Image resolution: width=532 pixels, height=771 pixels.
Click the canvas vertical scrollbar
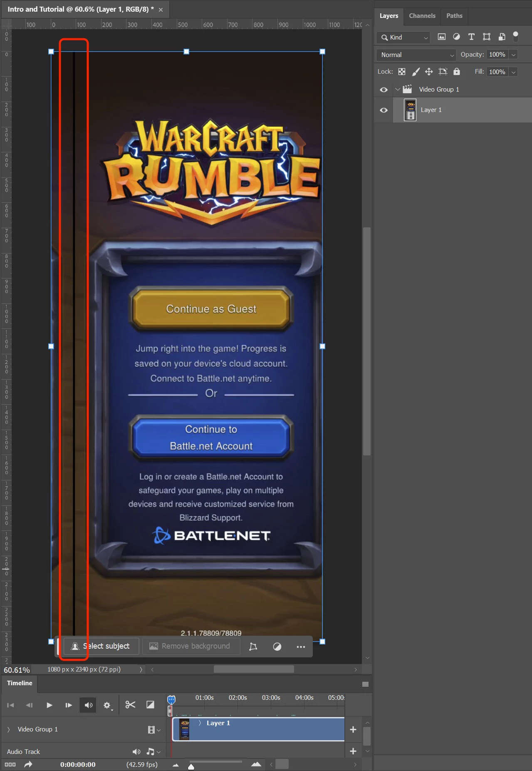coord(366,341)
